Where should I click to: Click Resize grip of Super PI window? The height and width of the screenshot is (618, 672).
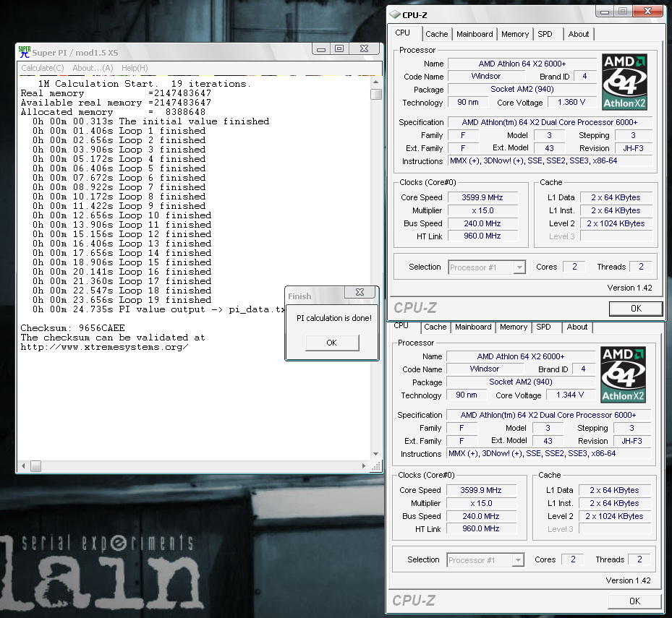pyautogui.click(x=376, y=467)
